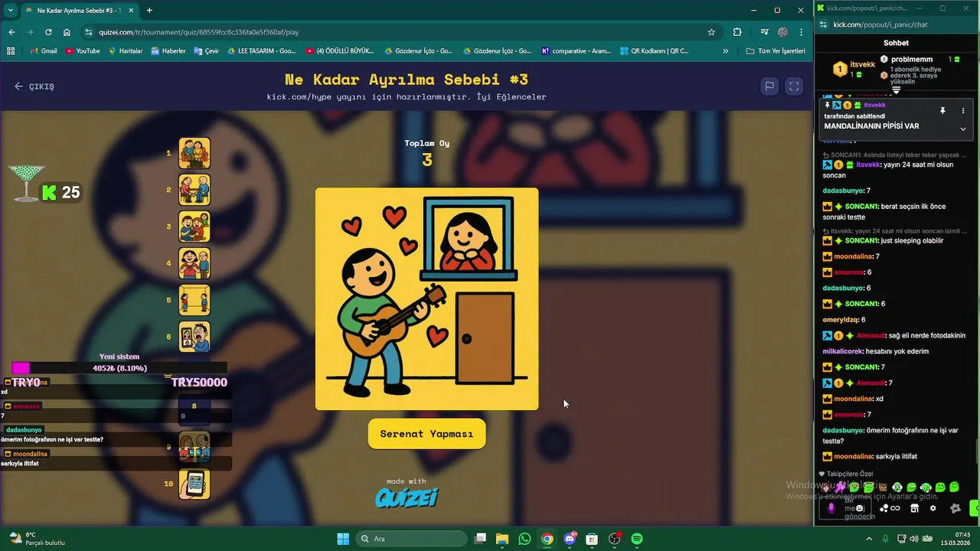Select rank 3 thumbnail in the list
The width and height of the screenshot is (980, 551).
pos(194,227)
